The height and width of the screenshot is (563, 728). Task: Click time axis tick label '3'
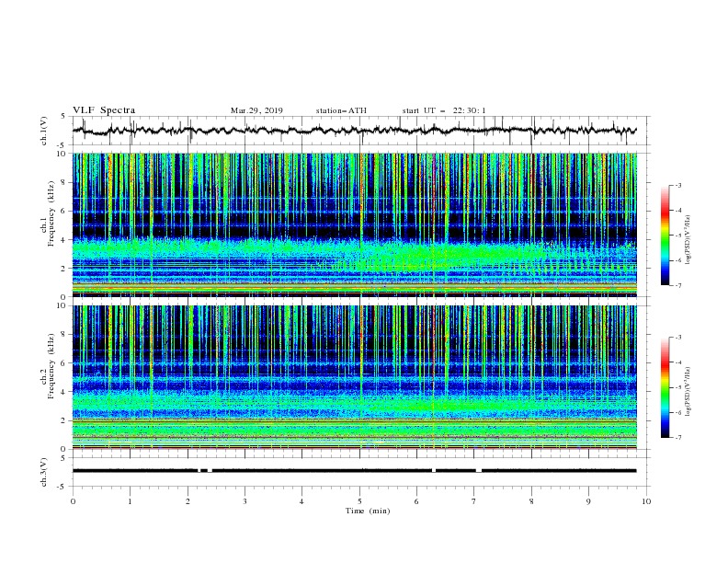coord(245,501)
